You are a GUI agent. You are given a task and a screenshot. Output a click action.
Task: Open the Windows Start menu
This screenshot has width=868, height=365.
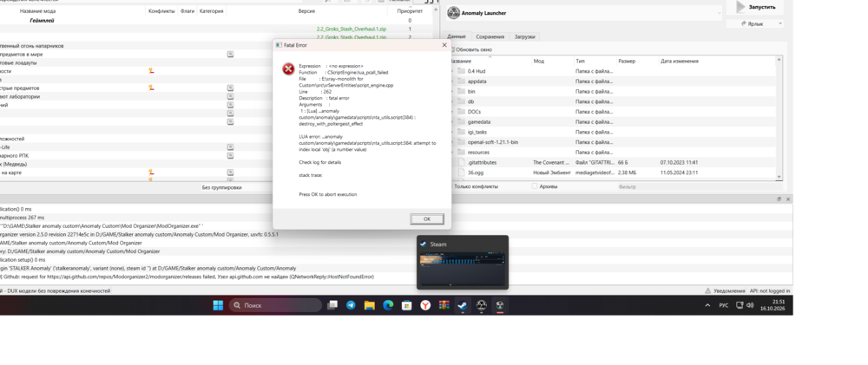click(x=218, y=305)
